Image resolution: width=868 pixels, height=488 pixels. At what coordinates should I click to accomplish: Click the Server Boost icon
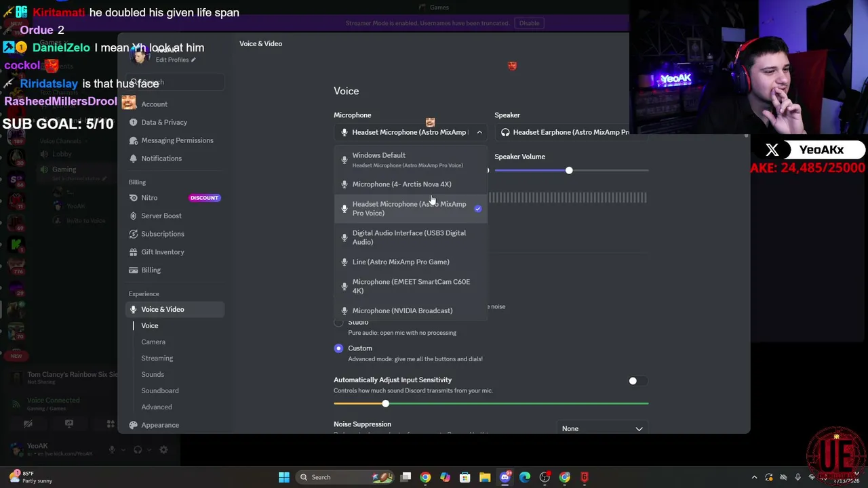click(x=134, y=216)
